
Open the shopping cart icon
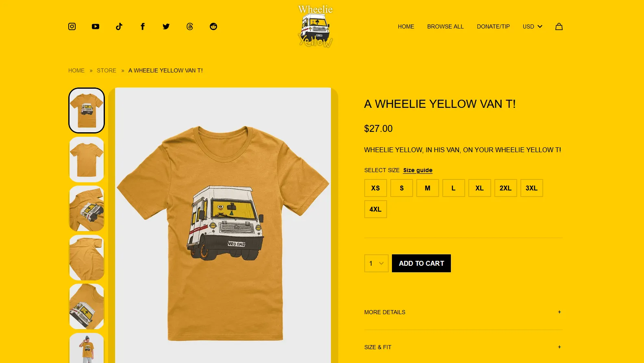pos(559,26)
